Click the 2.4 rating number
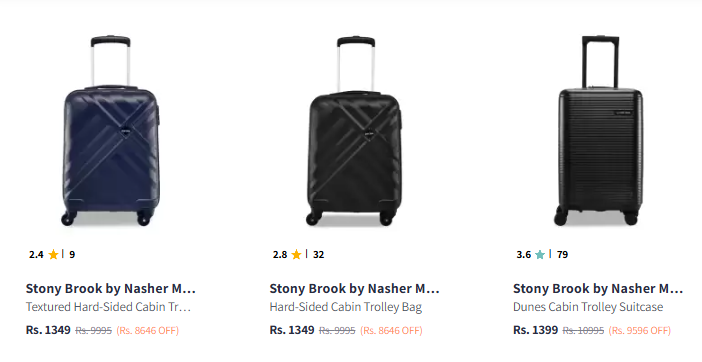The image size is (702, 362). click(x=36, y=255)
